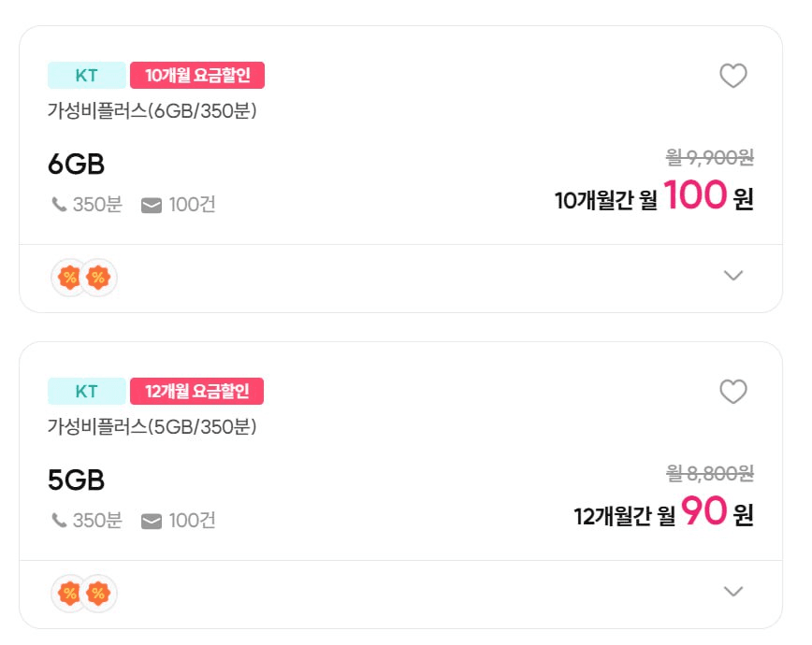This screenshot has width=812, height=645.
Task: Click the first discount % badge in the 6GB card
Action: [69, 277]
